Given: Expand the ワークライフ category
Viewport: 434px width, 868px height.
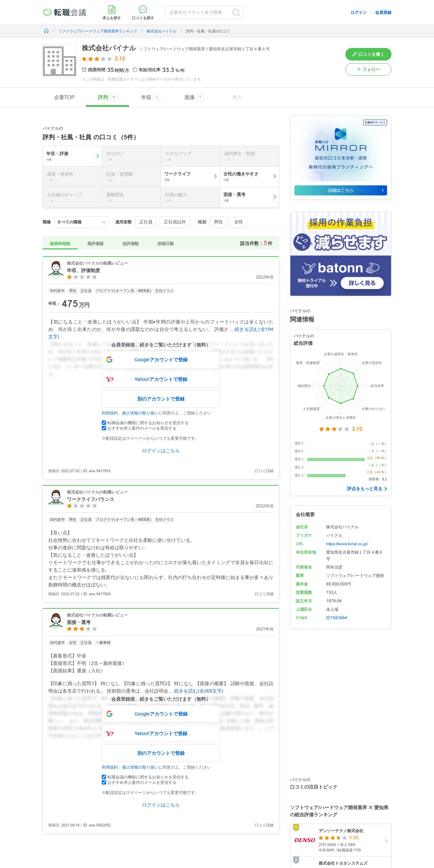Looking at the screenshot, I should 190,176.
